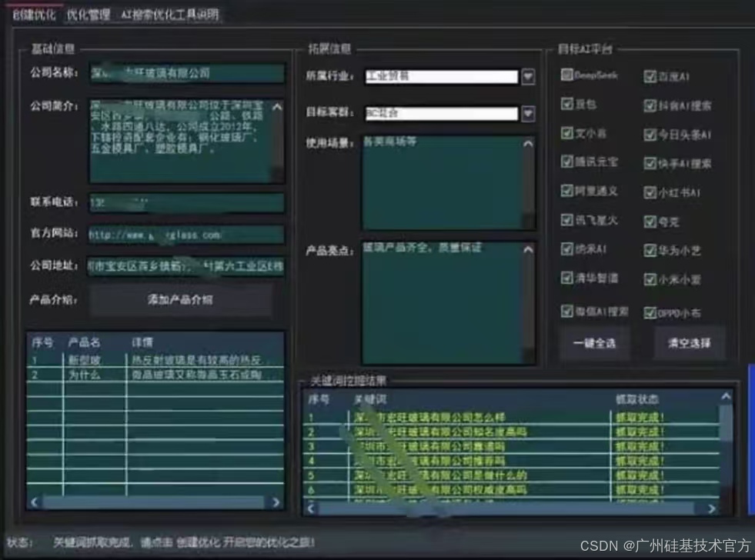Click detail cell 微晶玻璃又称微晶玉石或陶
This screenshot has width=755, height=560.
[196, 375]
